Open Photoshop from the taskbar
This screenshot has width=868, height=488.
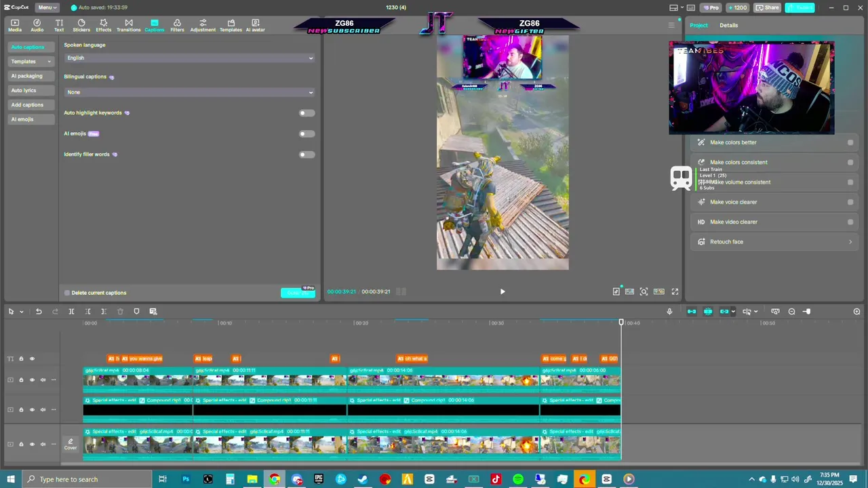click(x=186, y=479)
